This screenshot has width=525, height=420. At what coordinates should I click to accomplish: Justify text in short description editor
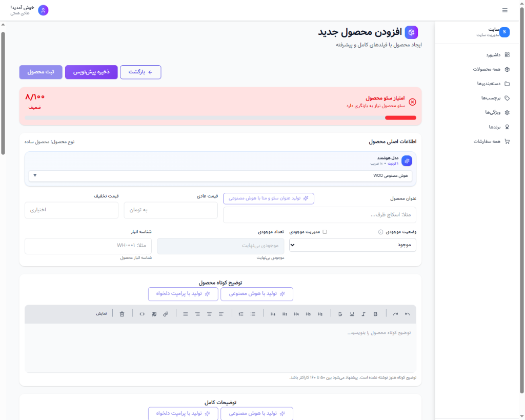(x=186, y=314)
